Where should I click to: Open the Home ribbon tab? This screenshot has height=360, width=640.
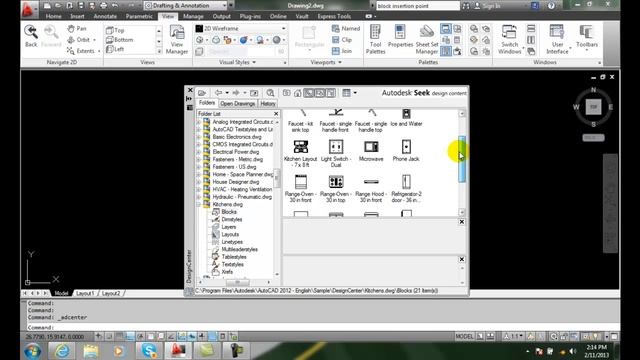point(53,16)
